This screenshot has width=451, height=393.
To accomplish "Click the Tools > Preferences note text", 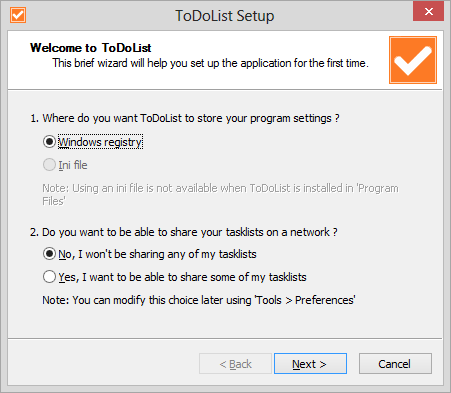I will [x=199, y=300].
